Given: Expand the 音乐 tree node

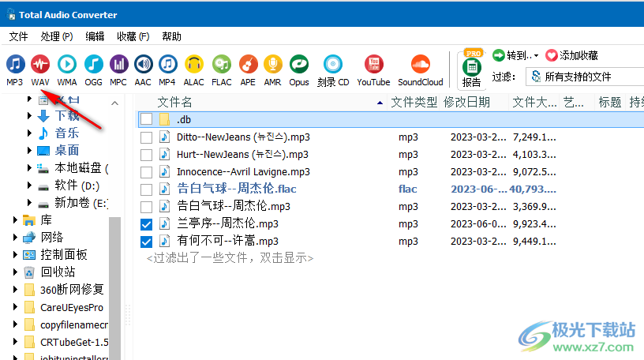Looking at the screenshot, I should (29, 133).
